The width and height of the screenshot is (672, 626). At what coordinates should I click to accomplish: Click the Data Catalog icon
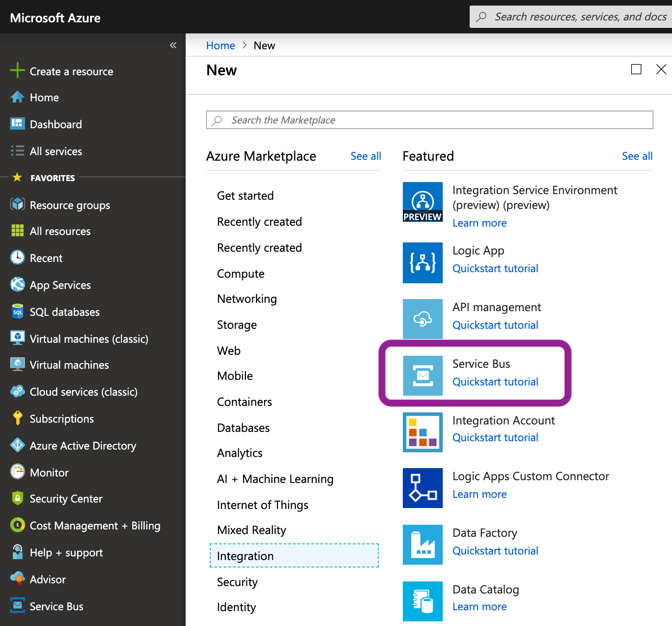click(423, 601)
